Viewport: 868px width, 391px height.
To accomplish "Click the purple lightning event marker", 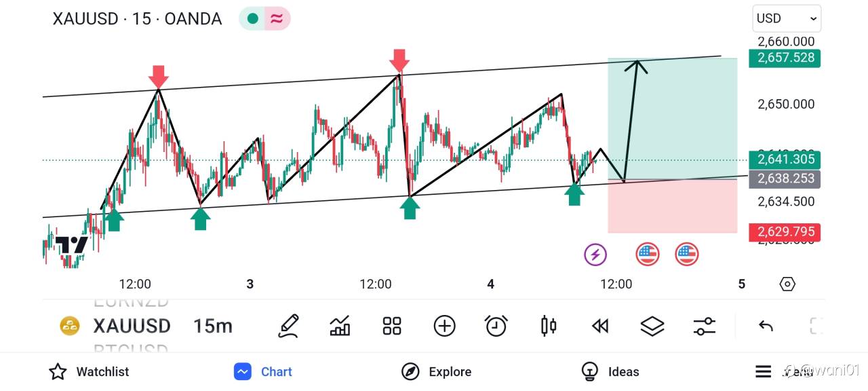I will 595,255.
